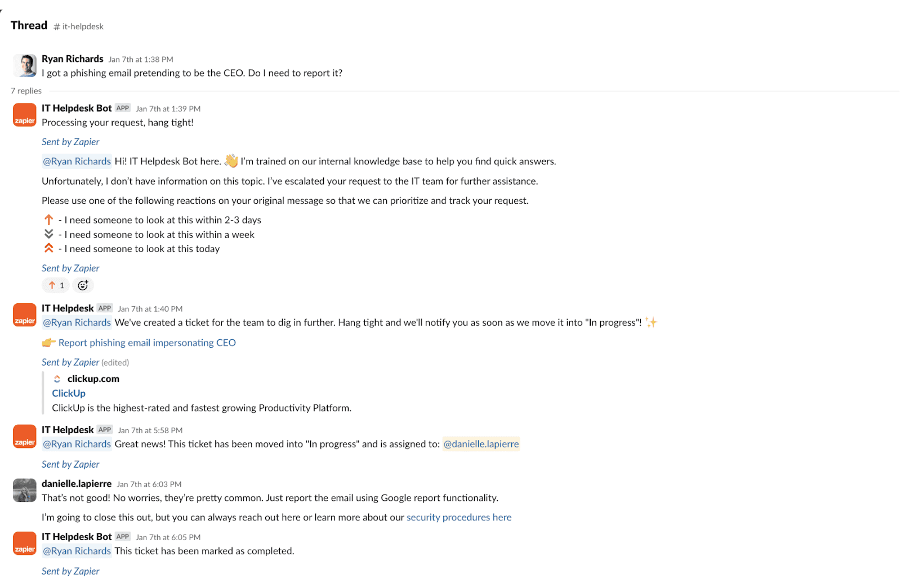
Task: Click the pointing finger emoji before the ticket link
Action: tap(49, 342)
